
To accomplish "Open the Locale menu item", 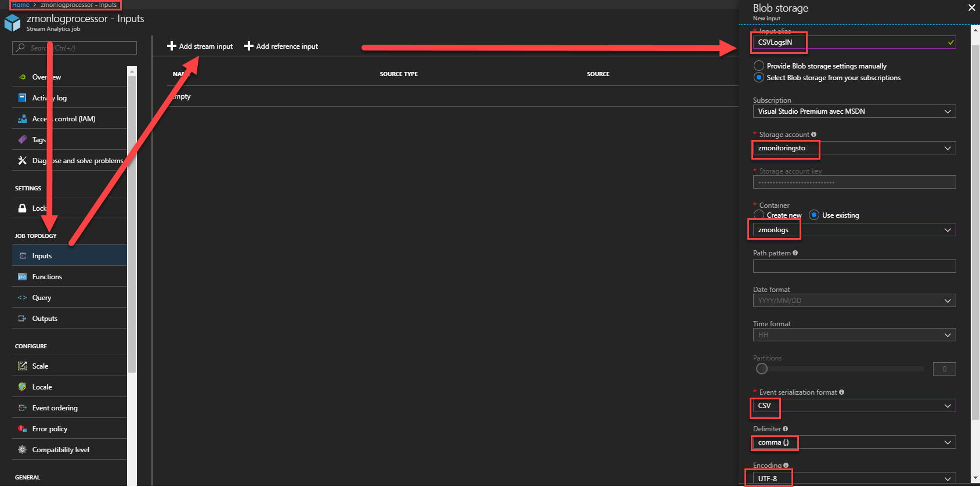I will [x=70, y=387].
